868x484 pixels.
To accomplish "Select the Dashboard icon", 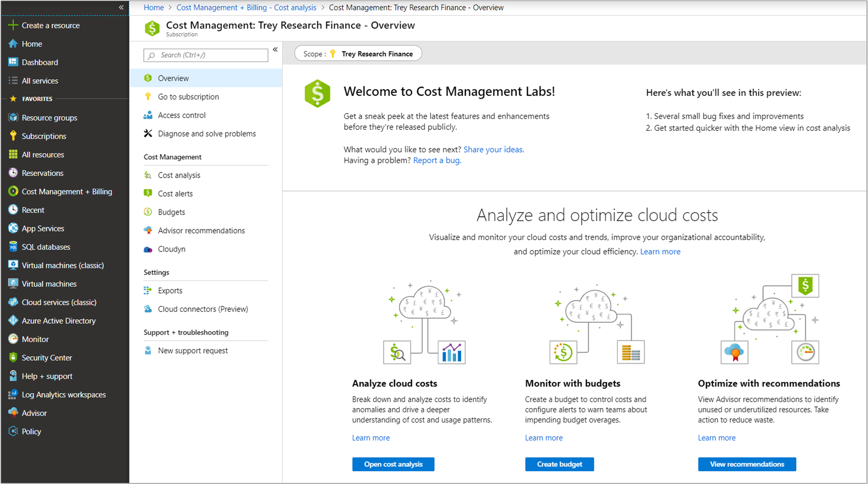I will click(13, 62).
